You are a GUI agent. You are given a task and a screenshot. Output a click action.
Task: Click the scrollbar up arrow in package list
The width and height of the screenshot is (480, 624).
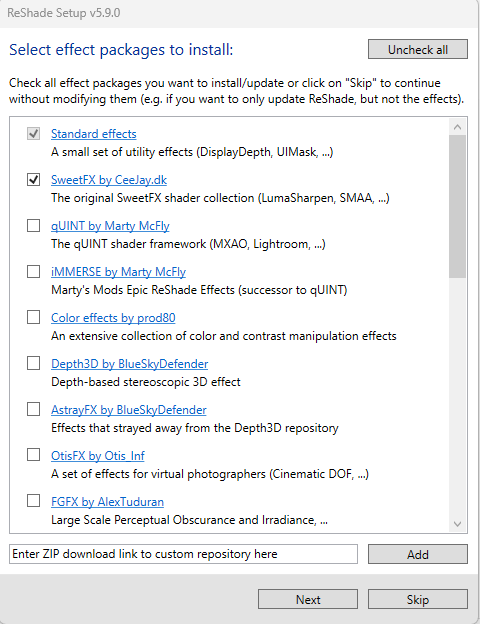pyautogui.click(x=457, y=127)
